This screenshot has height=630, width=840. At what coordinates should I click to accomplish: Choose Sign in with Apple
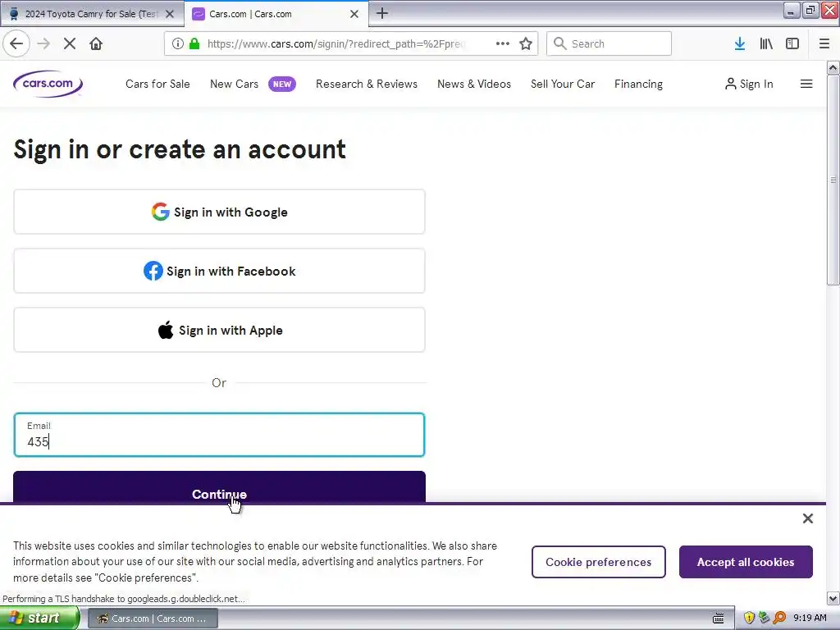click(219, 330)
